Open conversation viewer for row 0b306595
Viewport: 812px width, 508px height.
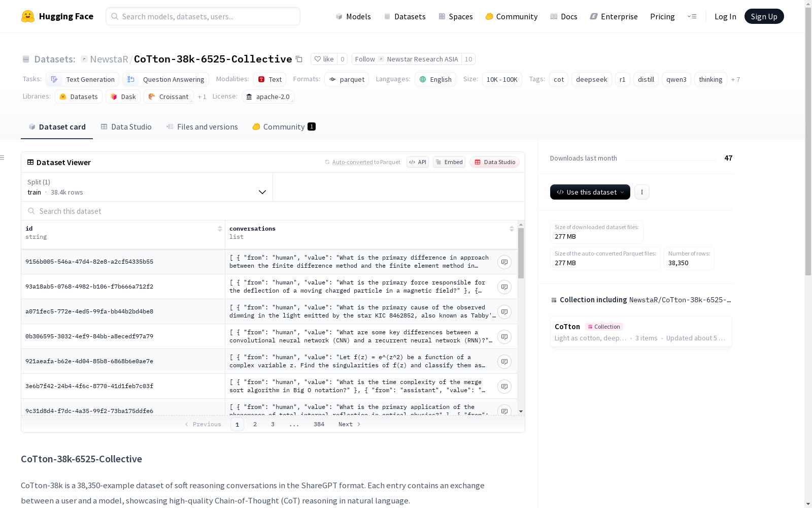[504, 337]
